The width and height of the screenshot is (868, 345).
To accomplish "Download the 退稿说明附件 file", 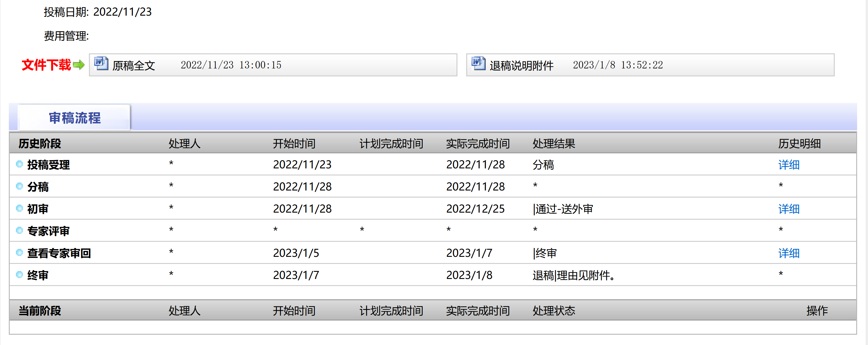I will click(521, 65).
